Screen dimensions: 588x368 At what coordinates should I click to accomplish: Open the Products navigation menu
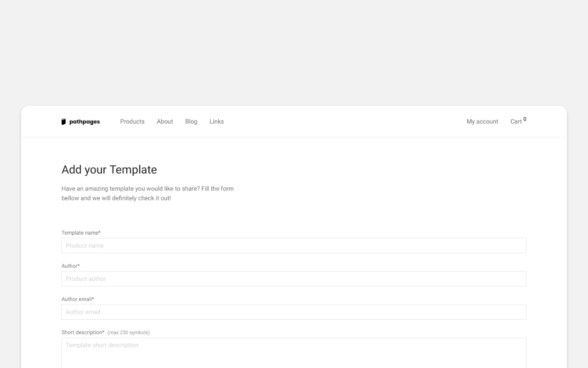click(132, 121)
